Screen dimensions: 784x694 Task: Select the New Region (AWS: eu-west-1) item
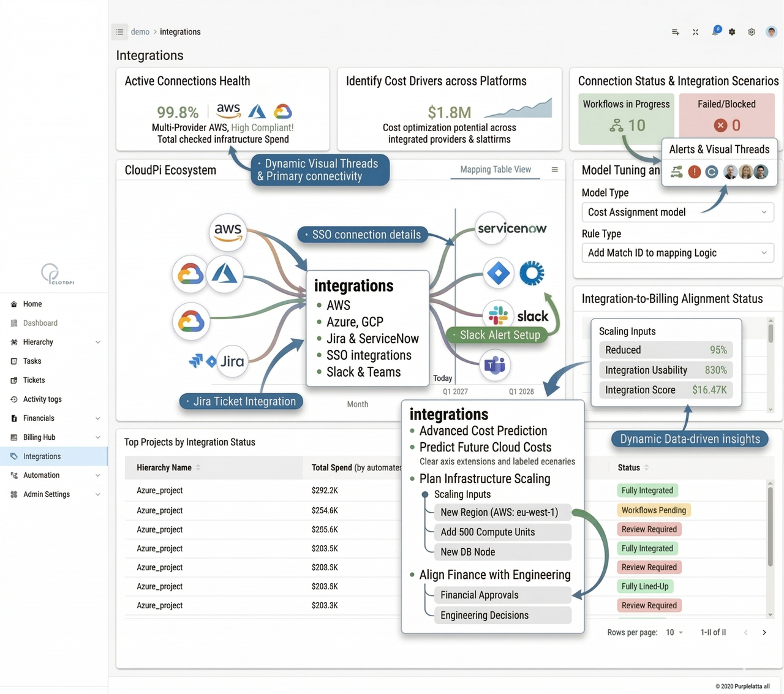502,512
